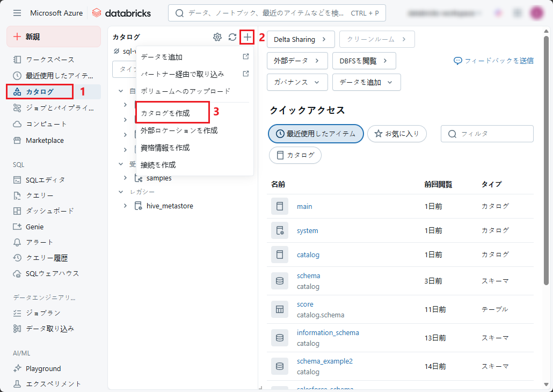
Task: Click external link icon beside データを追加
Action: (246, 56)
